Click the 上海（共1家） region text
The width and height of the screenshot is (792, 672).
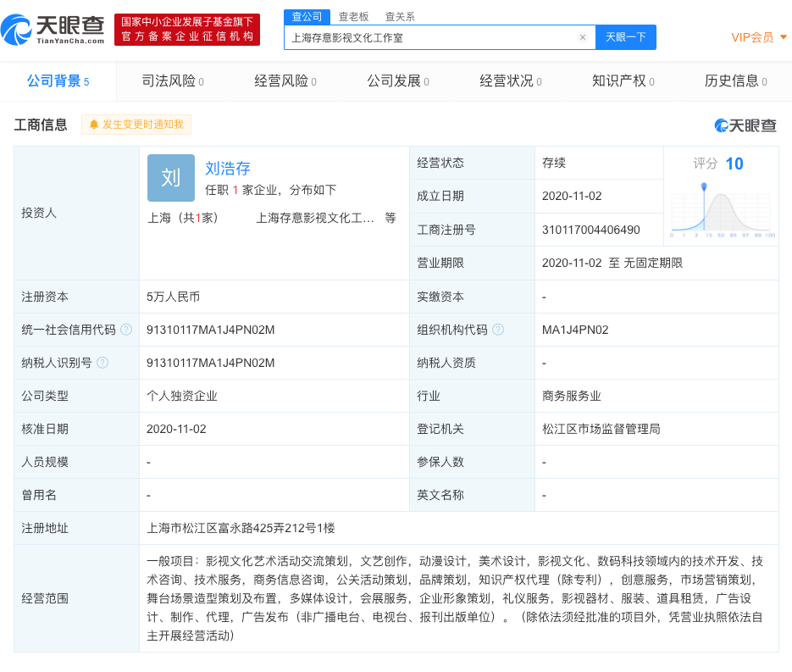tap(182, 218)
